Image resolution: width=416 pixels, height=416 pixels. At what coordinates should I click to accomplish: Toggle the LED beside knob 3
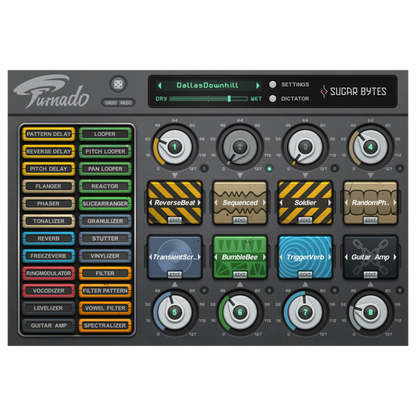[335, 169]
